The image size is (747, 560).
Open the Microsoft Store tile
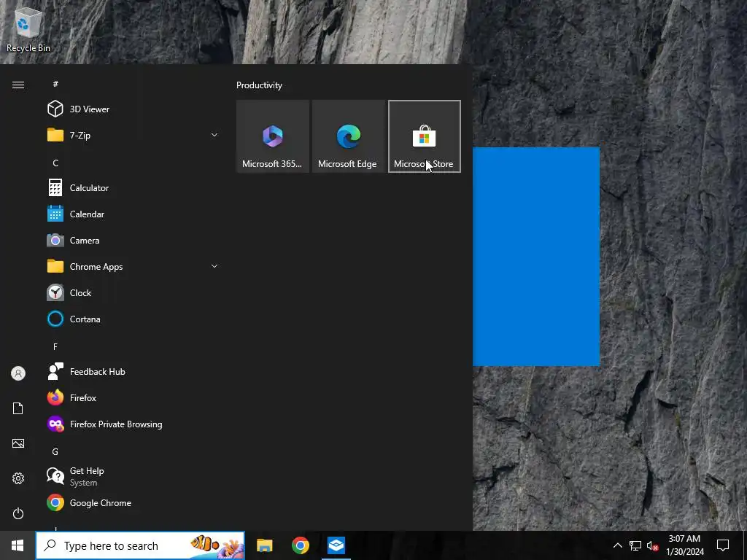pyautogui.click(x=425, y=136)
